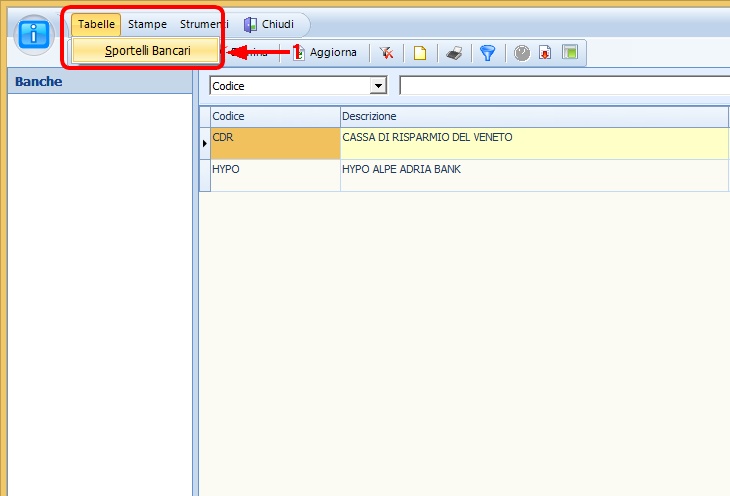Viewport: 730px width, 496px height.
Task: Click the printer icon in toolbar
Action: (453, 53)
